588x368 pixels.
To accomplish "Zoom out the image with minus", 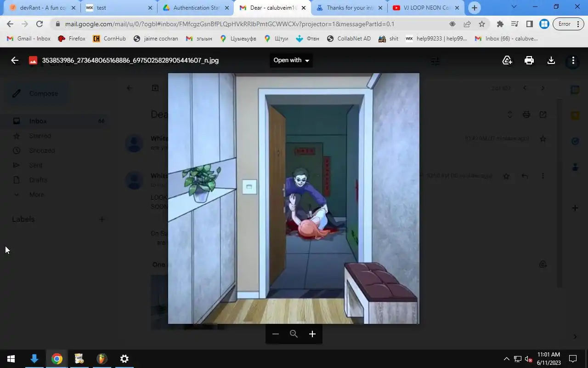I will [276, 334].
